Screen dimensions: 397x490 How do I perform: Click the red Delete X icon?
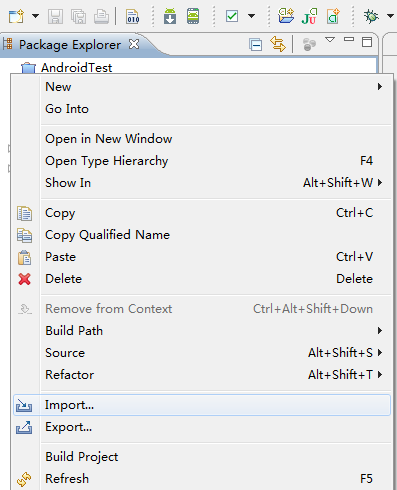point(24,279)
